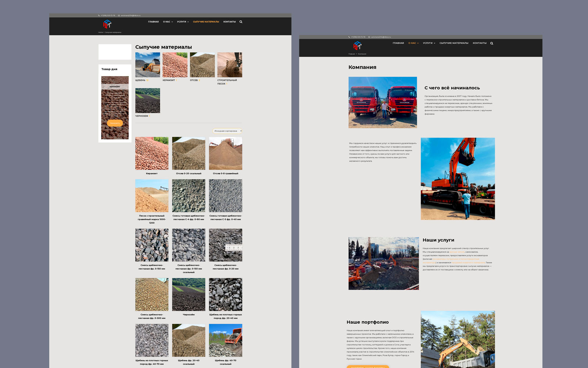Viewport: 588px width, 368px height.
Task: Click Сыпучие материалы page heading
Action: point(164,47)
